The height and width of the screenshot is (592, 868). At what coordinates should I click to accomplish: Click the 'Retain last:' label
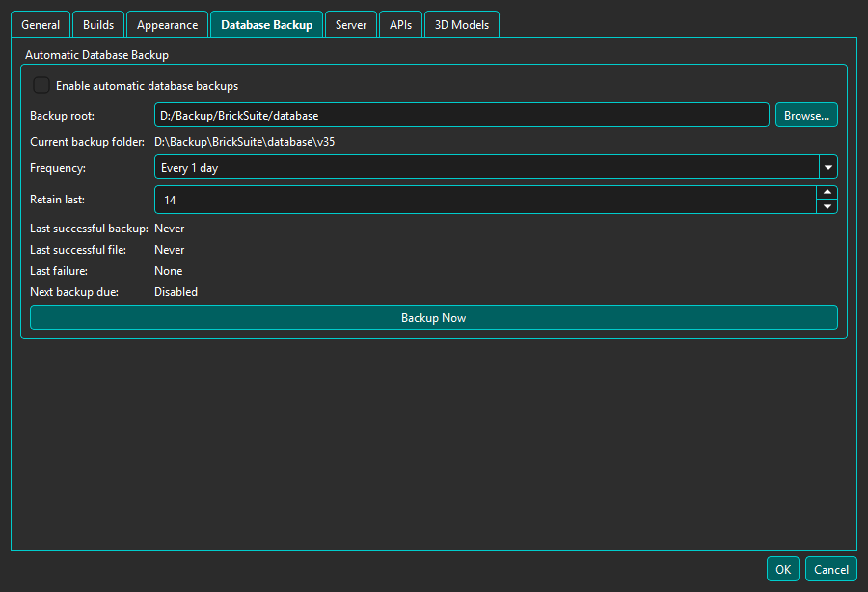click(x=57, y=200)
